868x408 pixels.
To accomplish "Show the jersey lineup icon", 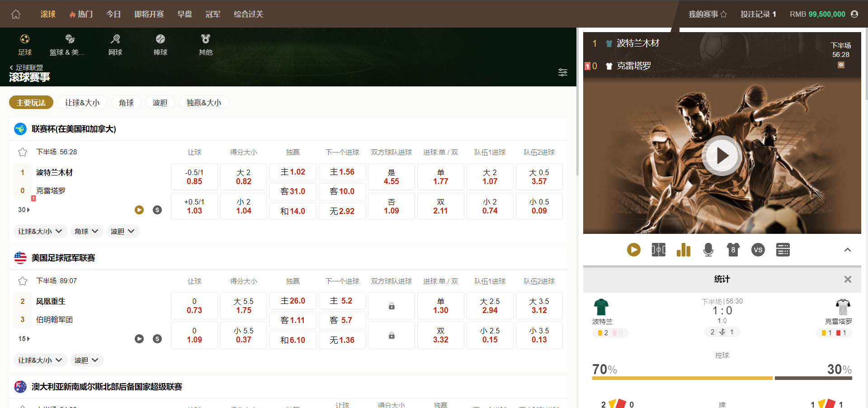I will tap(733, 250).
